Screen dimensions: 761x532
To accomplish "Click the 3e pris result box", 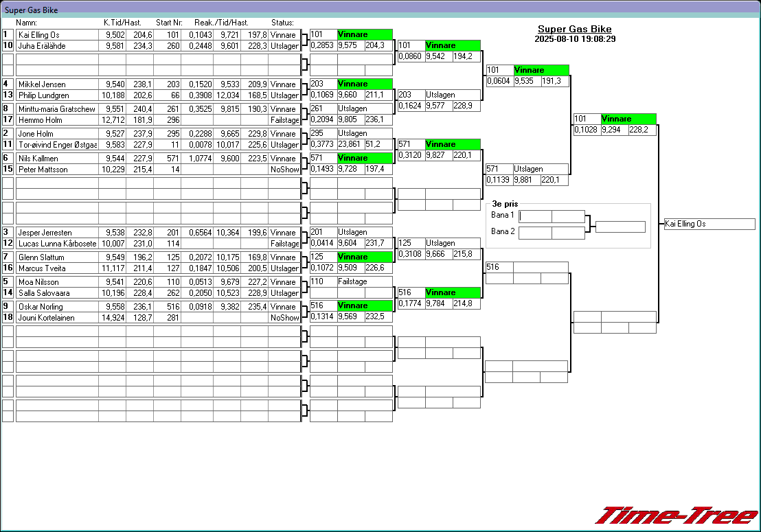I will pyautogui.click(x=620, y=227).
